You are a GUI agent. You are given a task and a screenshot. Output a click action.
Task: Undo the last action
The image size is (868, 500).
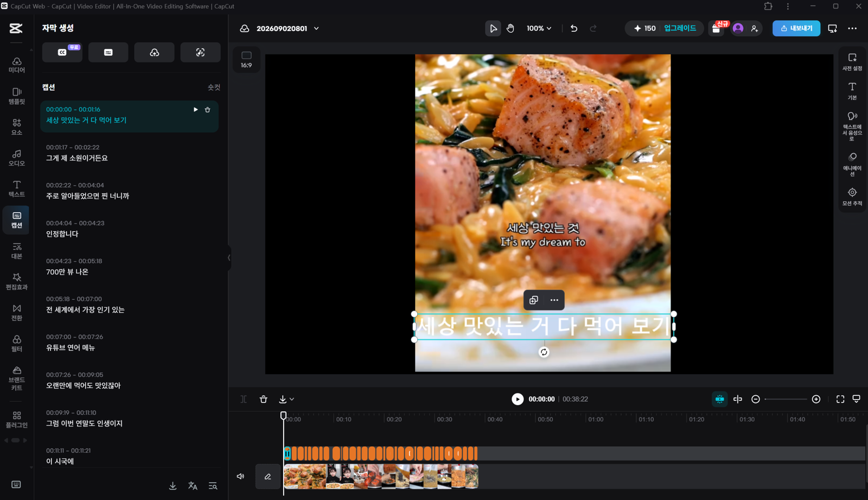tap(574, 28)
